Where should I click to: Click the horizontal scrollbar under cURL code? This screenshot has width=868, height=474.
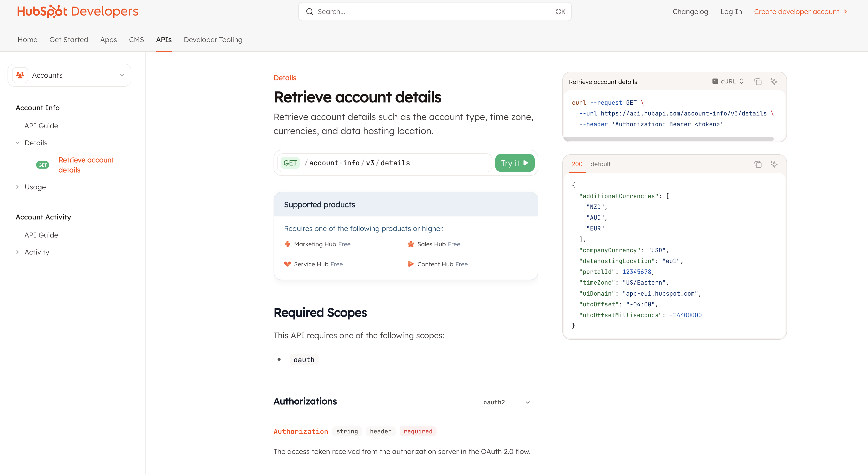point(668,139)
